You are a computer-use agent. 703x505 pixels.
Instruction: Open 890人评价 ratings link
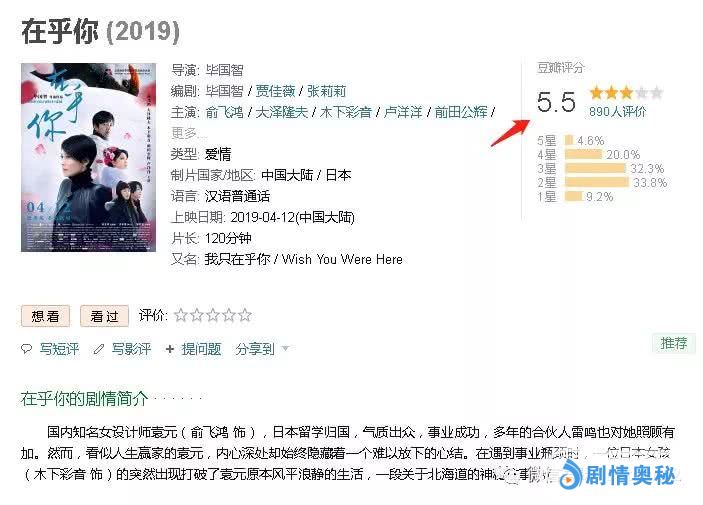pos(617,112)
